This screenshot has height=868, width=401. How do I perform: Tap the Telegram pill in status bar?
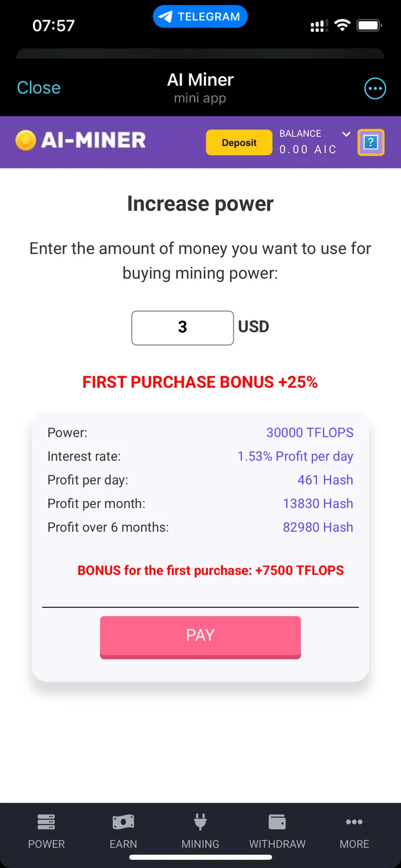tap(200, 17)
